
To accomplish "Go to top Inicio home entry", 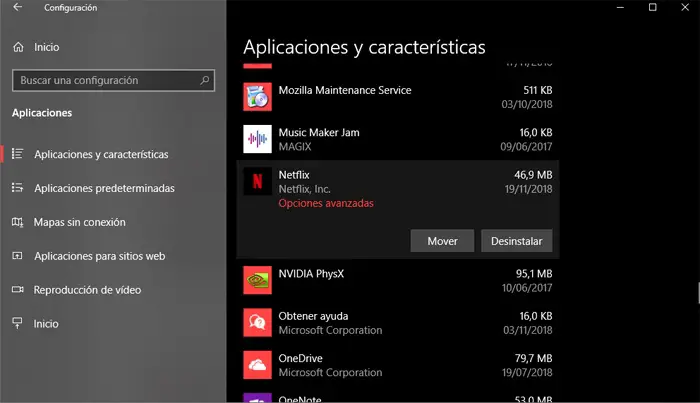I will click(47, 47).
